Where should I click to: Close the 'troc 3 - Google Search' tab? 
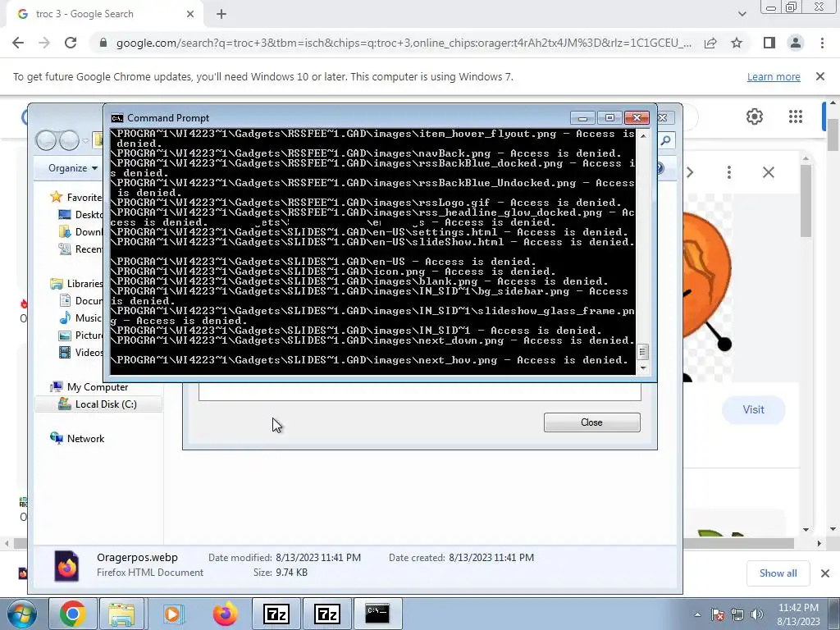pyautogui.click(x=190, y=14)
